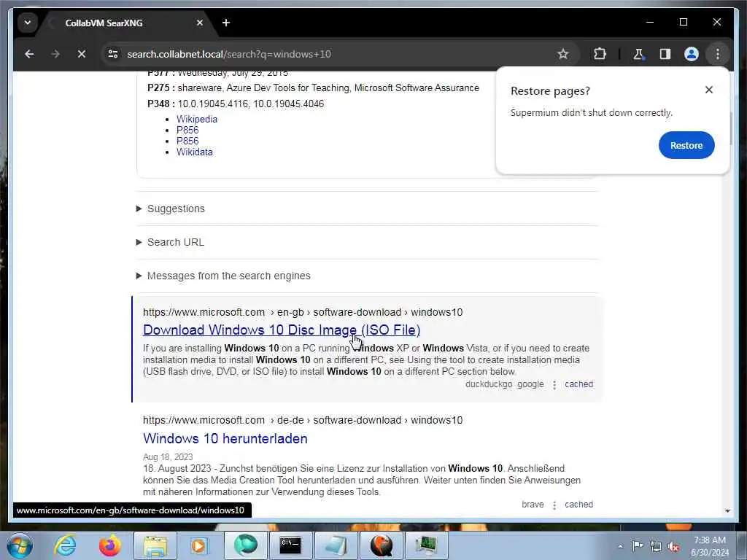Bookmark this page with the star icon
This screenshot has height=560, width=747.
click(562, 54)
